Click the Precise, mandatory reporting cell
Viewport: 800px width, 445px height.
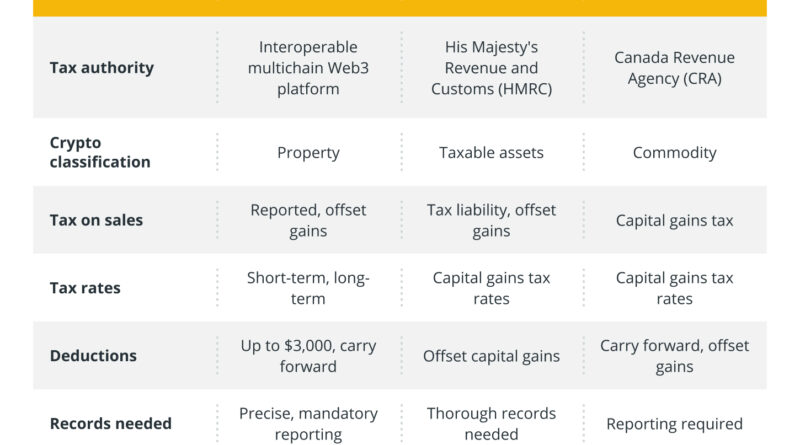pos(308,423)
